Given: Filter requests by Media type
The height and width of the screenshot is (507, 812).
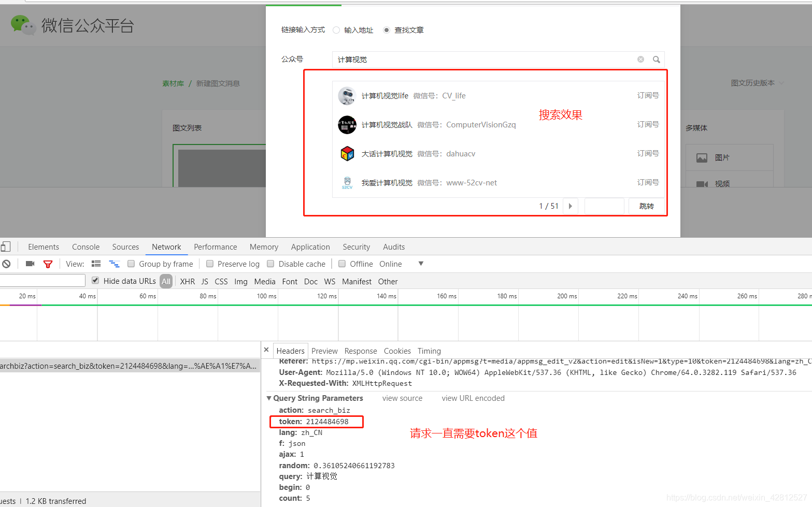Looking at the screenshot, I should click(x=265, y=282).
